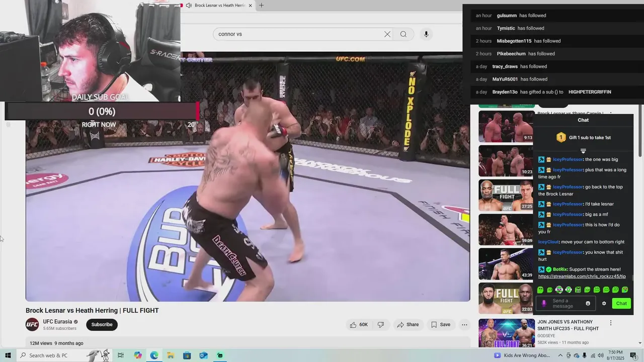Viewport: 644px width, 362px height.
Task: Open the 9:13 staredown video thumbnail
Action: click(x=506, y=126)
